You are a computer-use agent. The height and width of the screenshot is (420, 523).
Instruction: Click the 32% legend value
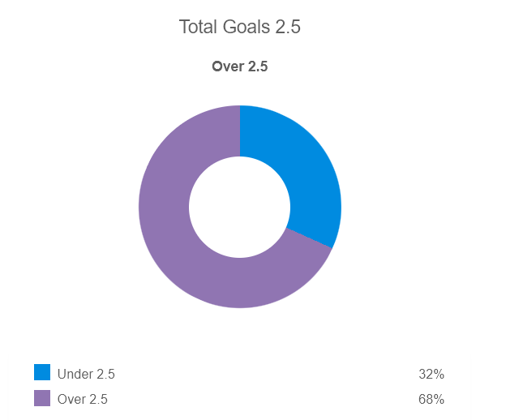point(431,374)
